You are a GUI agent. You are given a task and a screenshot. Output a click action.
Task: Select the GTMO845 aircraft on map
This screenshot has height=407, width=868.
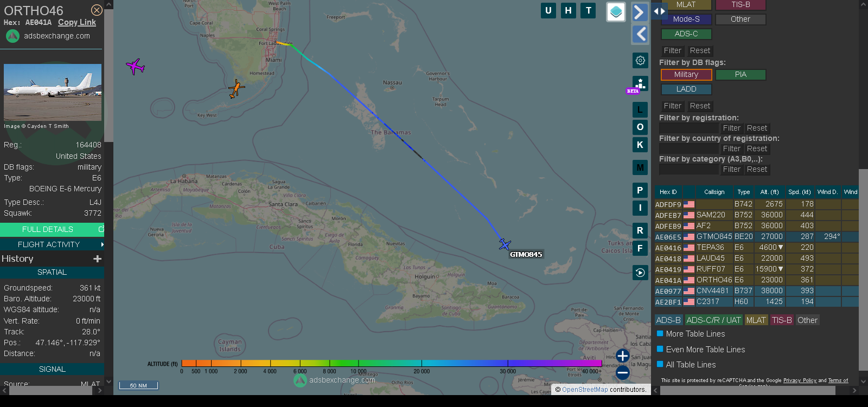[x=505, y=244]
